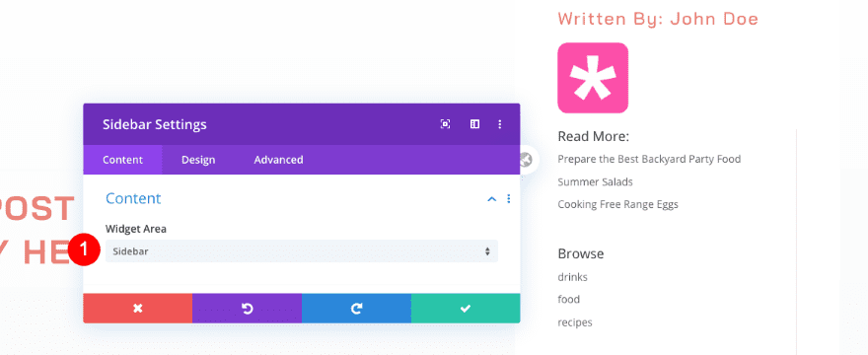This screenshot has height=355, width=868.
Task: Open the Widget Area dropdown showing Sidebar
Action: pos(302,250)
